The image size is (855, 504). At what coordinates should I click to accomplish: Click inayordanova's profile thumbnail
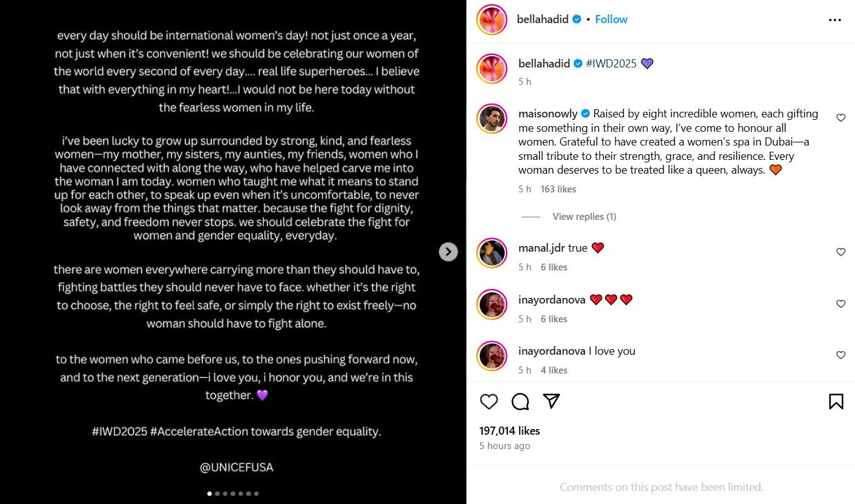[x=492, y=304]
